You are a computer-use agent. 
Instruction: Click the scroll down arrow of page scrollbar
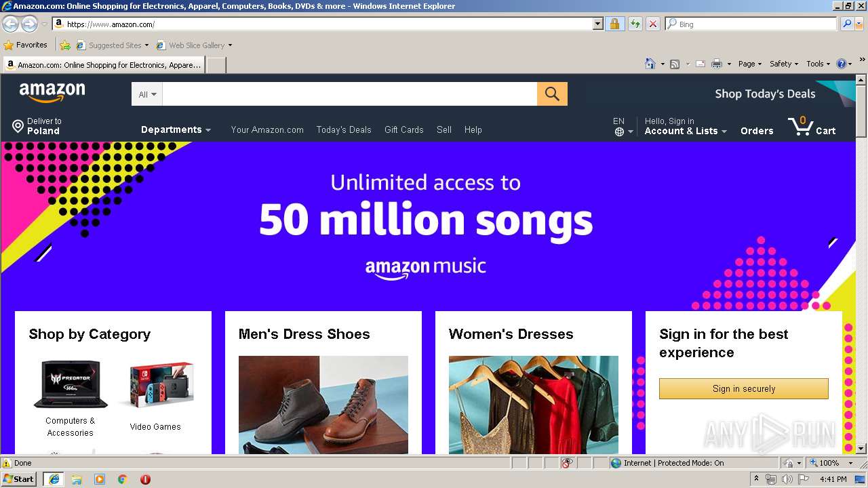coord(861,448)
